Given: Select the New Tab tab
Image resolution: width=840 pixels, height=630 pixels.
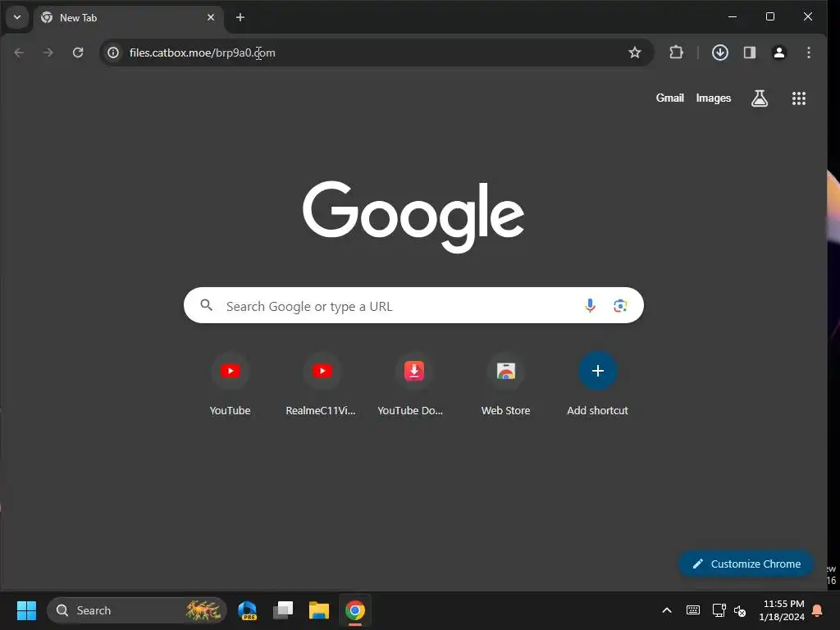Looking at the screenshot, I should pos(129,18).
